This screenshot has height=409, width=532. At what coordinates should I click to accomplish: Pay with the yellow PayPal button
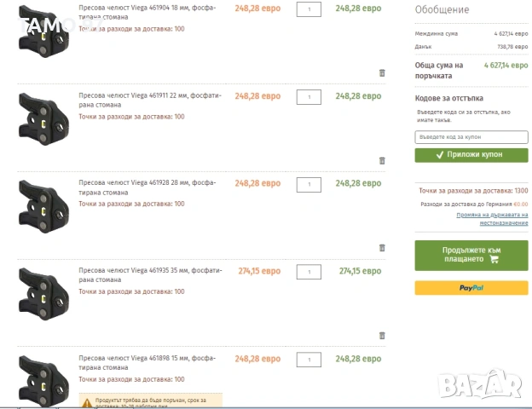(471, 288)
